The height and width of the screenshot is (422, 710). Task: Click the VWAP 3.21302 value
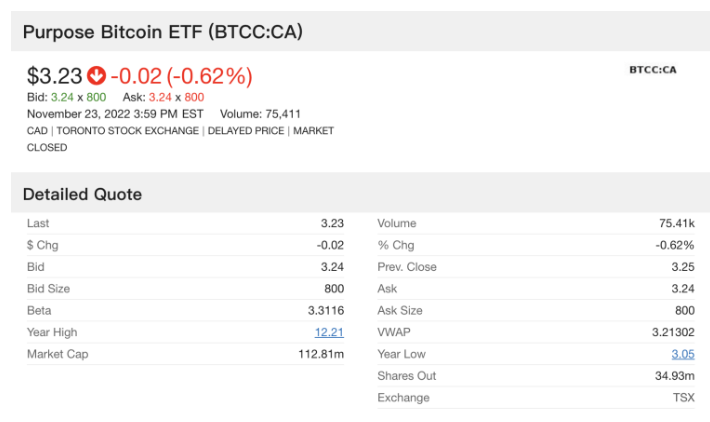click(673, 332)
